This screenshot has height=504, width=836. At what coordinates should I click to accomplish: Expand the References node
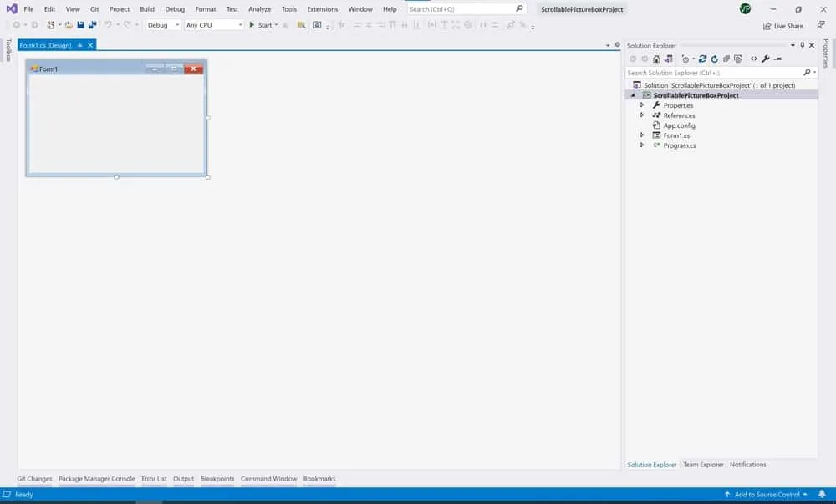pyautogui.click(x=642, y=115)
